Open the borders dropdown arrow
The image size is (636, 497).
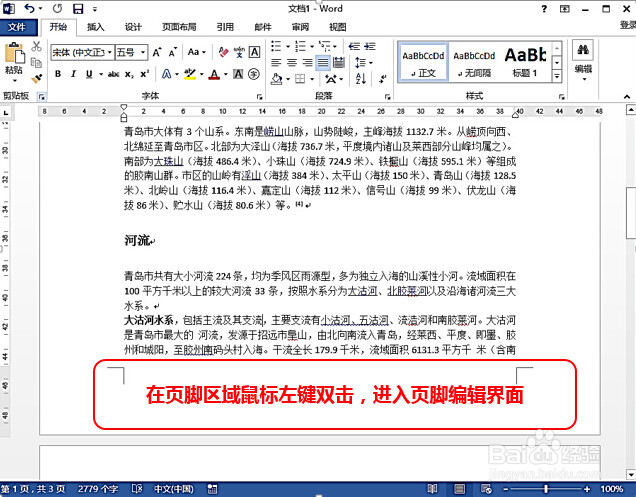tap(312, 79)
